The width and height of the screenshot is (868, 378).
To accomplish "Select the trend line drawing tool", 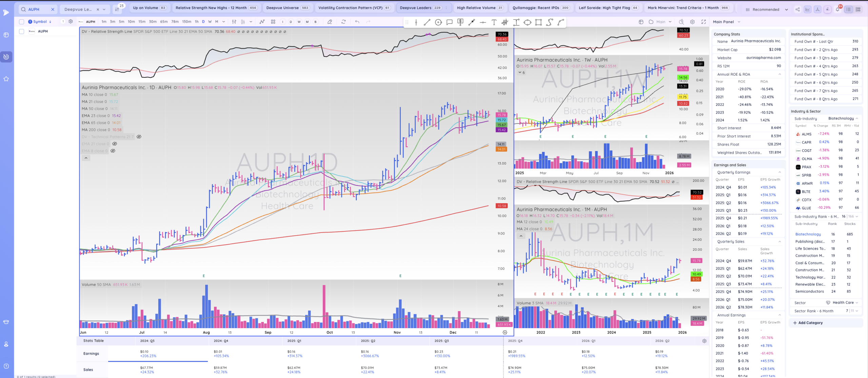I will tap(427, 22).
